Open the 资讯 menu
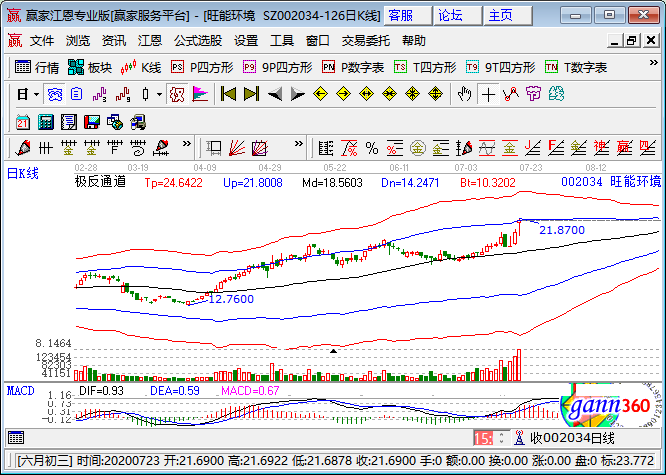The image size is (666, 475). pyautogui.click(x=114, y=41)
